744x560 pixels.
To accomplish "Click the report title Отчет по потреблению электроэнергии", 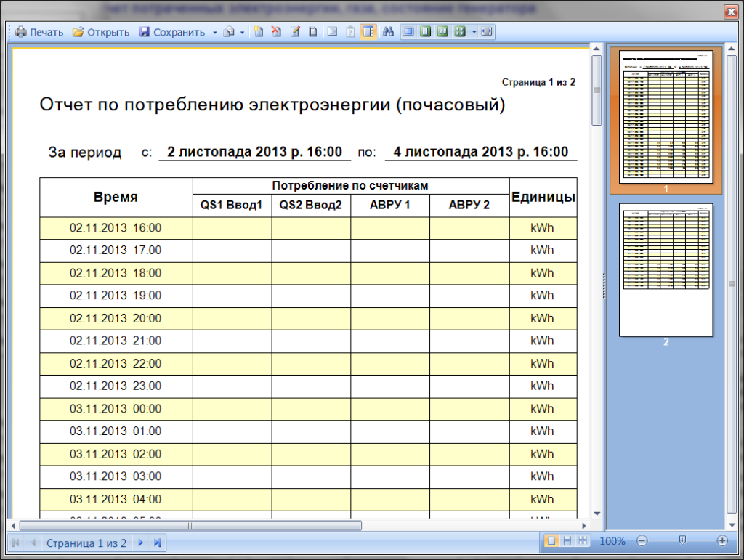I will click(272, 105).
